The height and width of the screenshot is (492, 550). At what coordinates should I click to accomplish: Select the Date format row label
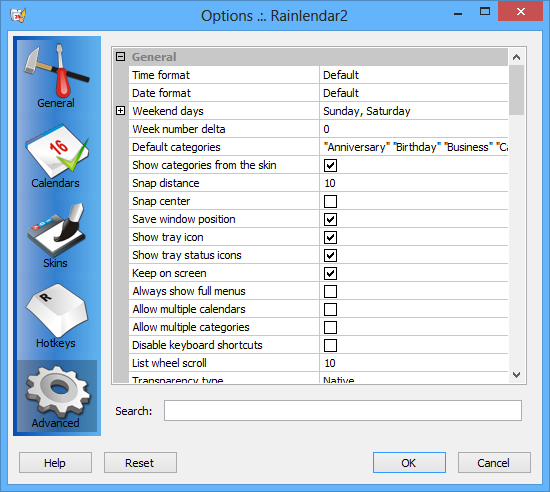161,93
